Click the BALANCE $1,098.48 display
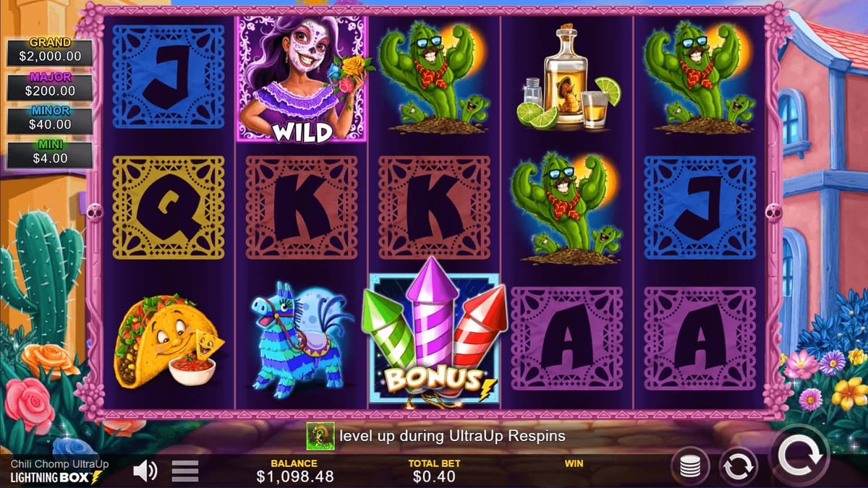This screenshot has width=868, height=488. click(x=294, y=471)
